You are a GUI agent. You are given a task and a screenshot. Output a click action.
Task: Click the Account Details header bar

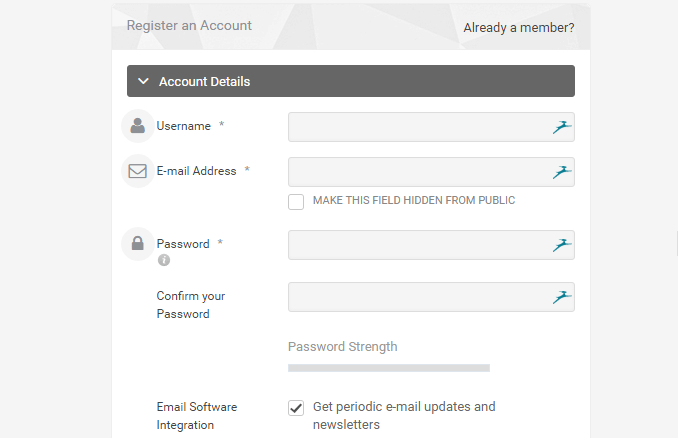click(x=351, y=81)
